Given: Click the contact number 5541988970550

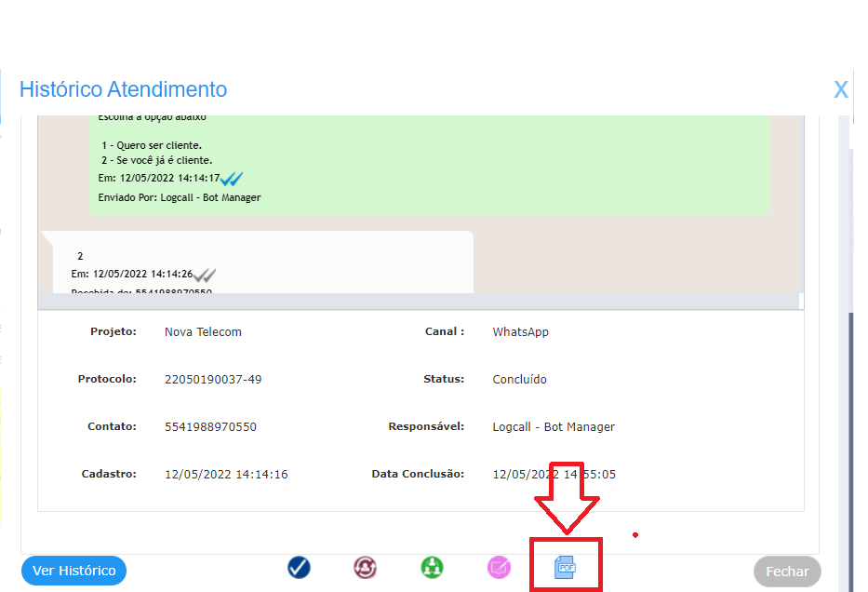Looking at the screenshot, I should coord(210,427).
